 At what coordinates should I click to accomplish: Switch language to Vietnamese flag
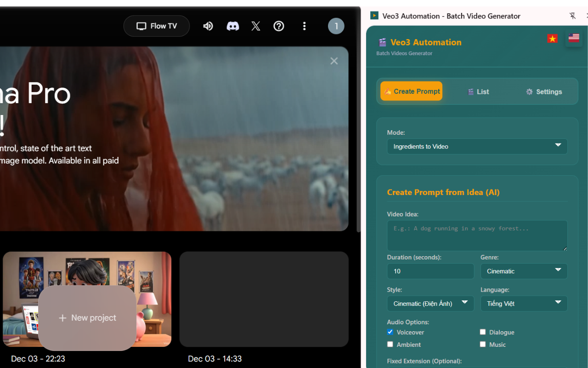pyautogui.click(x=552, y=39)
